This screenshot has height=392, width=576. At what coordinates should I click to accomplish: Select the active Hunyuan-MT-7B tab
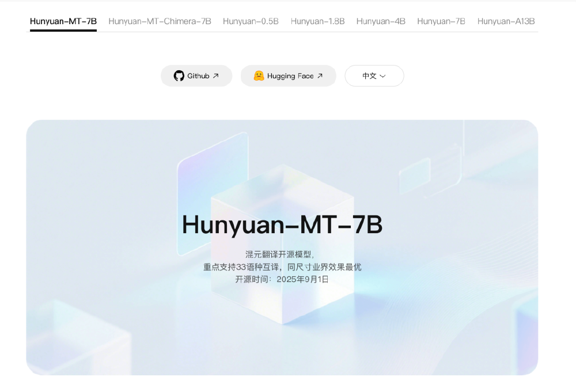tap(63, 21)
